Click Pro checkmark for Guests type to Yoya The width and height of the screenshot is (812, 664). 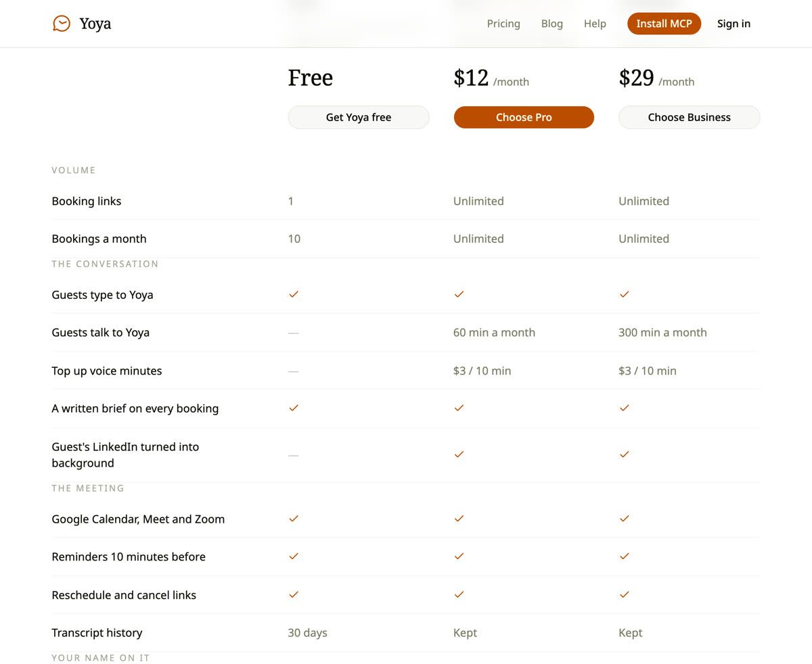pyautogui.click(x=459, y=294)
